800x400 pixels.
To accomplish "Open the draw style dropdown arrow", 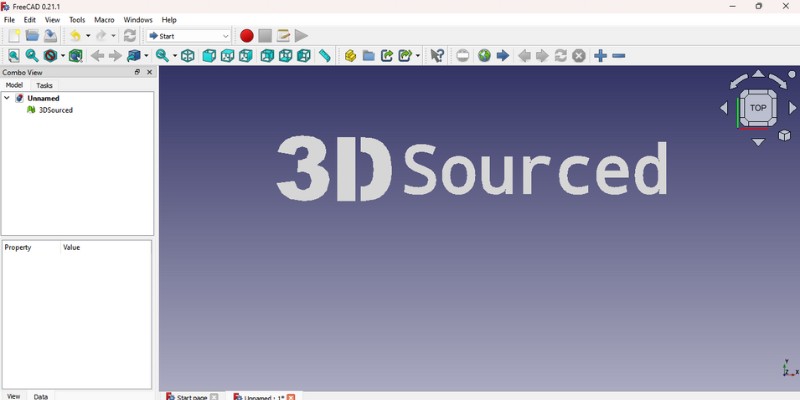I will pyautogui.click(x=62, y=56).
